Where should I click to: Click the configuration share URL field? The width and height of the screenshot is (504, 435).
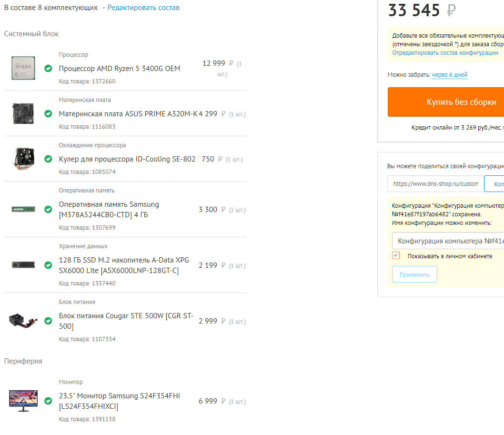[435, 184]
